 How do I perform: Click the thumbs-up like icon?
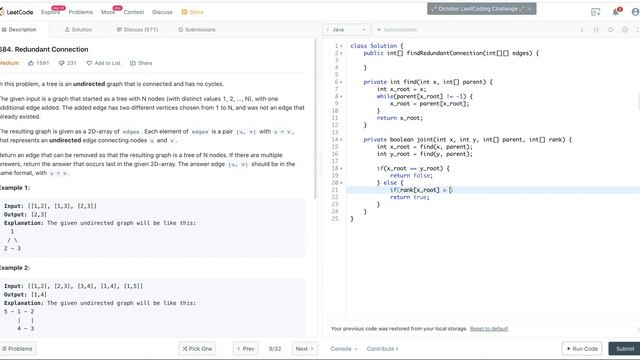(31, 63)
